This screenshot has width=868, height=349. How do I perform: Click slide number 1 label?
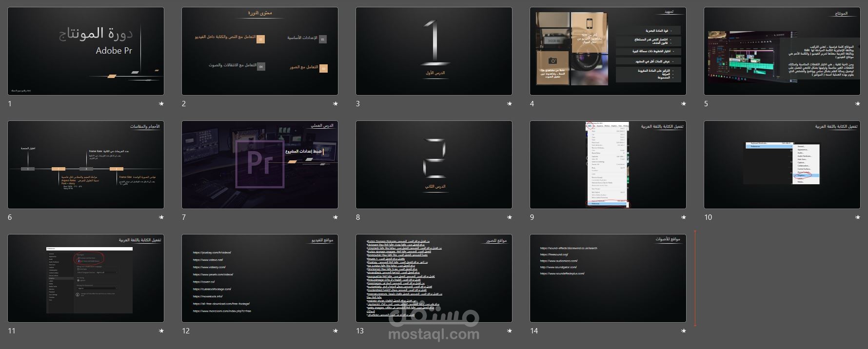click(10, 104)
